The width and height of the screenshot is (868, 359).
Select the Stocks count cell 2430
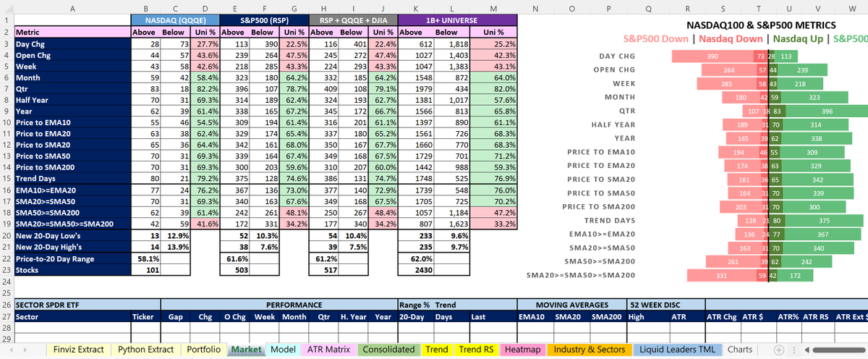[x=416, y=270]
